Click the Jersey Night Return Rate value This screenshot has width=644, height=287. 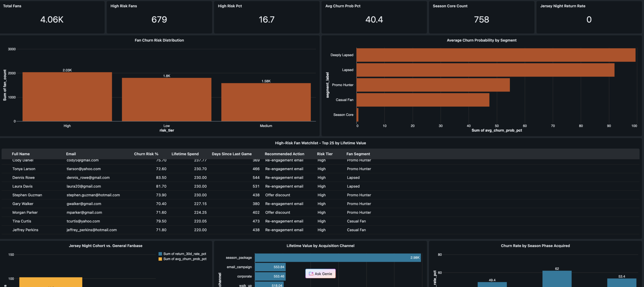(x=589, y=20)
